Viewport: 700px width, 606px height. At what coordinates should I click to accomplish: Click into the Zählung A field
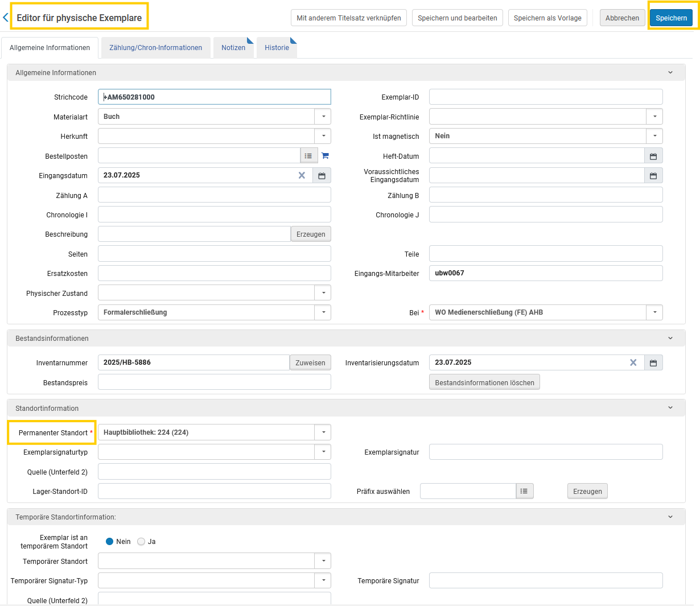[214, 195]
